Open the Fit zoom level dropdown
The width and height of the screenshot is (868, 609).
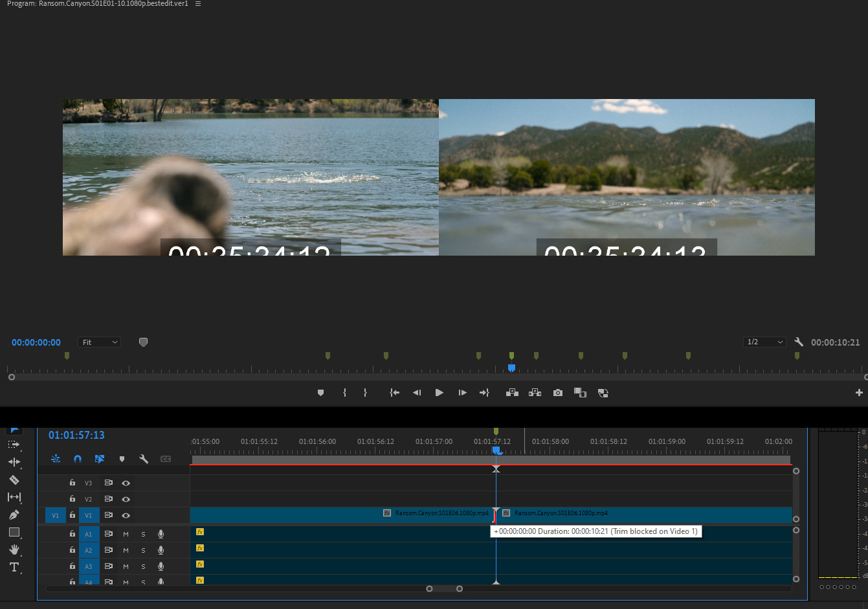[99, 342]
